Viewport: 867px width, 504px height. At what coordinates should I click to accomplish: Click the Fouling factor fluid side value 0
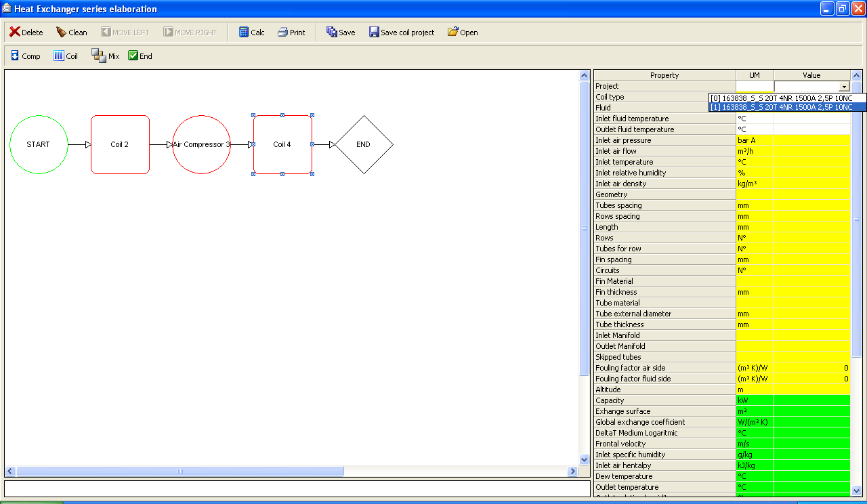click(x=811, y=379)
